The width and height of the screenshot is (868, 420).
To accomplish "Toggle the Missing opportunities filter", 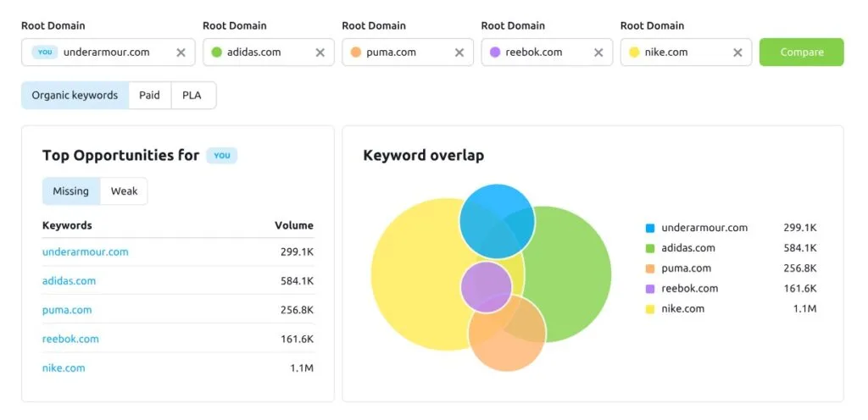I will (x=71, y=191).
